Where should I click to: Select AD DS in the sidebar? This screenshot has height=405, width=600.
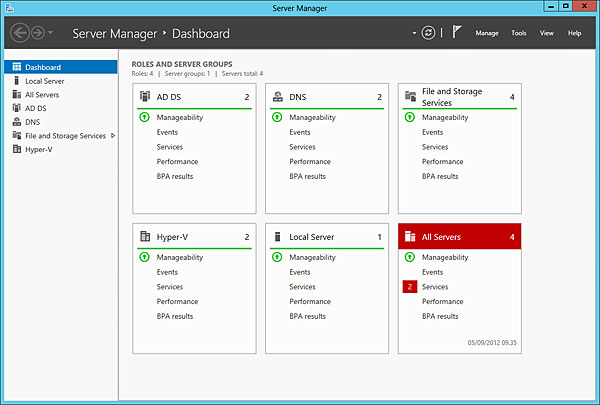pos(61,108)
